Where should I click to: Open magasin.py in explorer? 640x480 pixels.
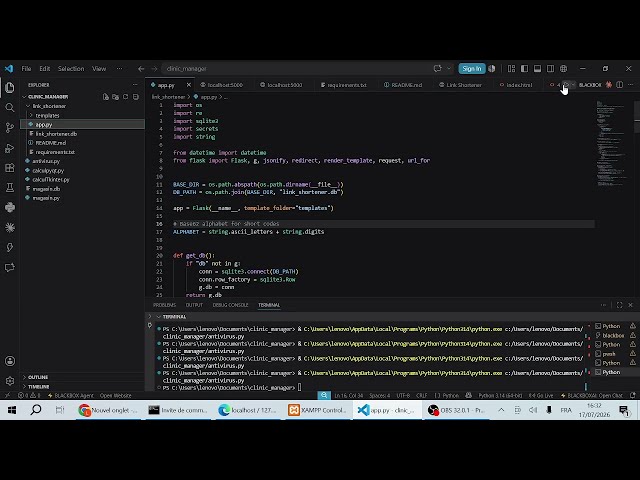46,198
